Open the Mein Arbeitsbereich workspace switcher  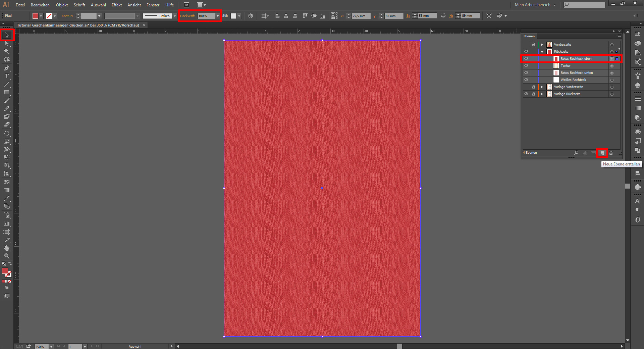coord(535,5)
